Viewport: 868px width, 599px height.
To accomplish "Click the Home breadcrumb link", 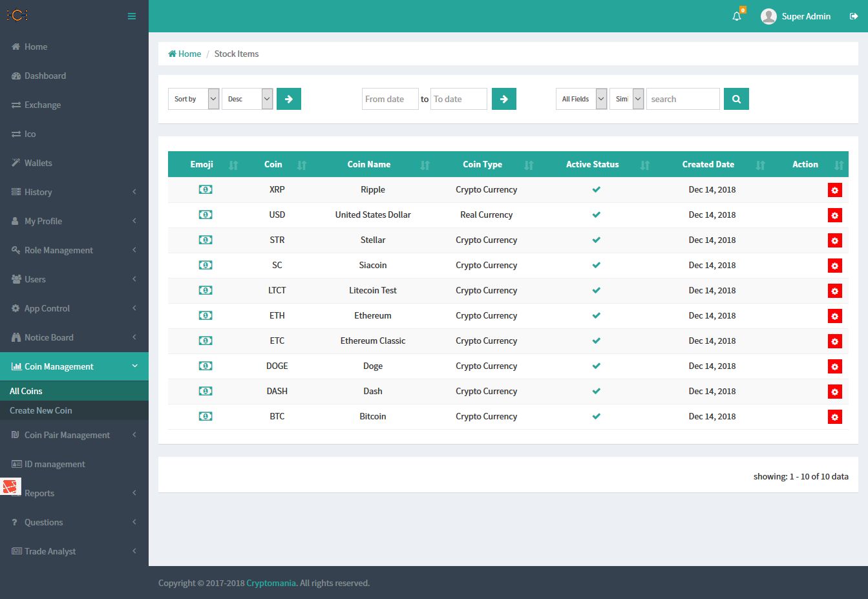I will pos(185,54).
